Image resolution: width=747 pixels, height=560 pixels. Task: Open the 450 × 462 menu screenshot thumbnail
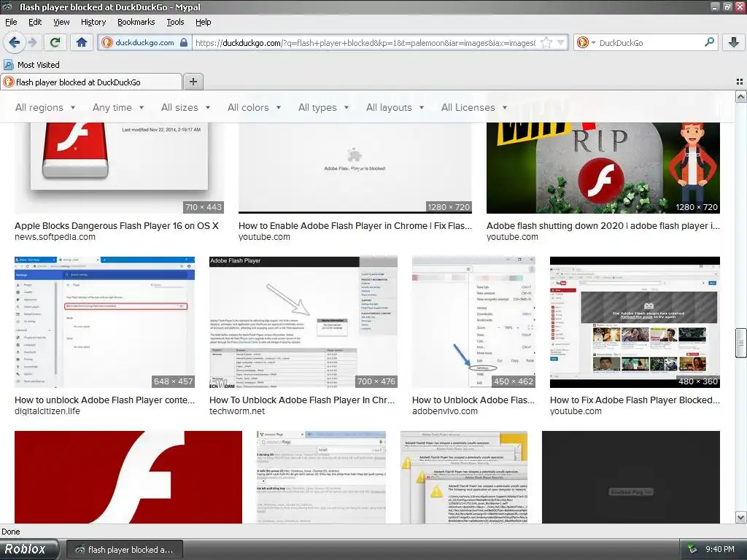coord(473,322)
